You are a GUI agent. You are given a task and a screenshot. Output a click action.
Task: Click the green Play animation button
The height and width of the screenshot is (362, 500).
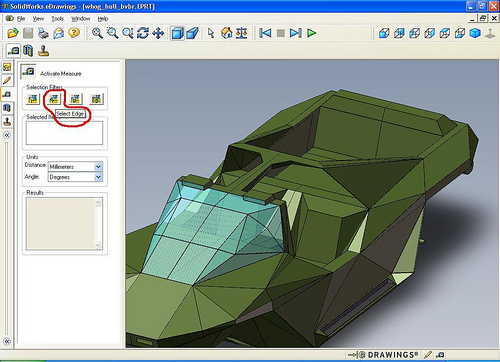(x=311, y=33)
